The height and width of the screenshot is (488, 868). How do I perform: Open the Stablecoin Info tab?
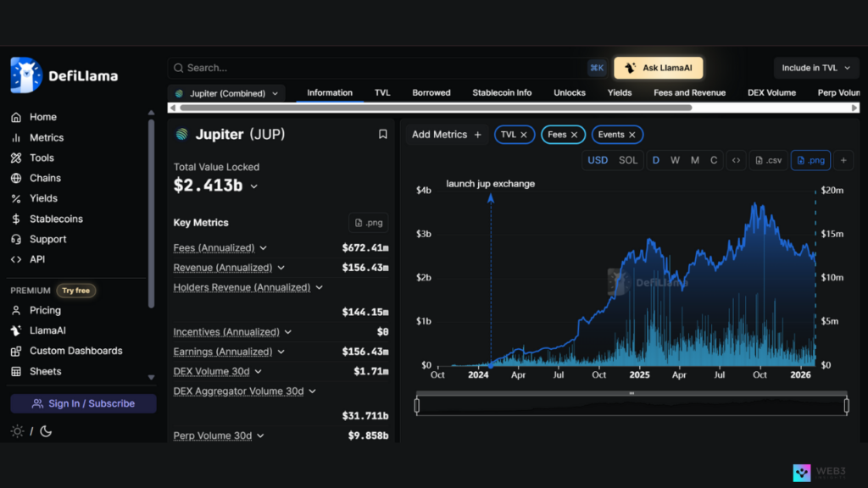point(502,93)
